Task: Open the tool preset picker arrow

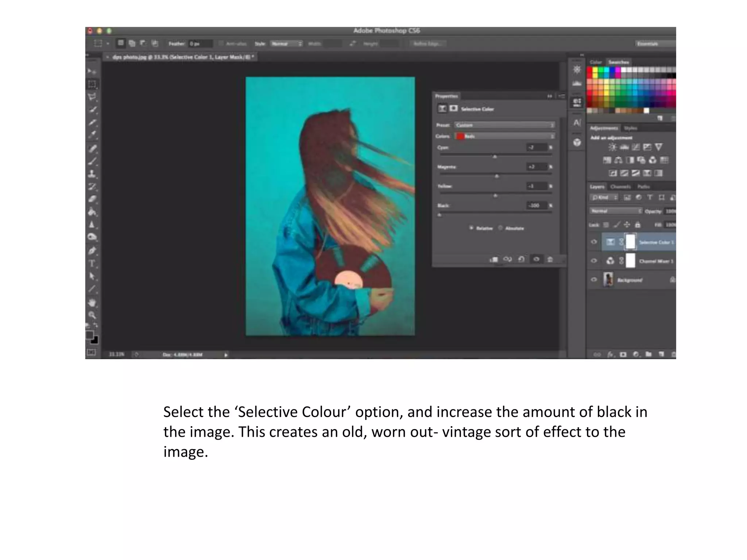Action: pyautogui.click(x=108, y=44)
